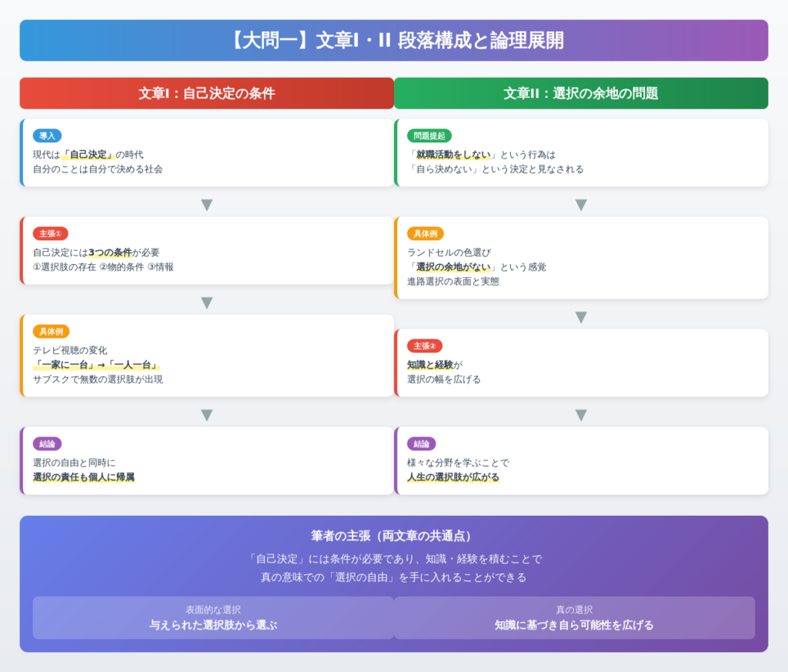Viewport: 788px width, 672px height.
Task: Click the arrow below the 導入 card
Action: point(206,205)
